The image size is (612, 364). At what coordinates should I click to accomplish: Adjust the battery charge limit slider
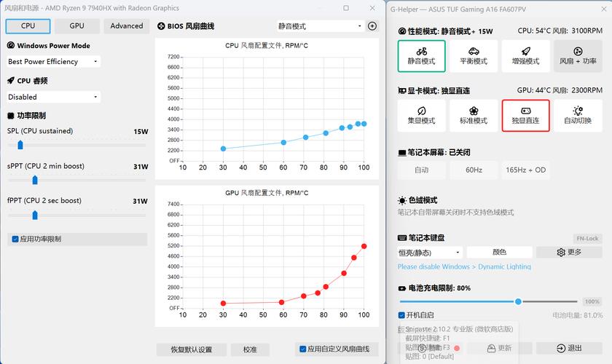pos(518,301)
